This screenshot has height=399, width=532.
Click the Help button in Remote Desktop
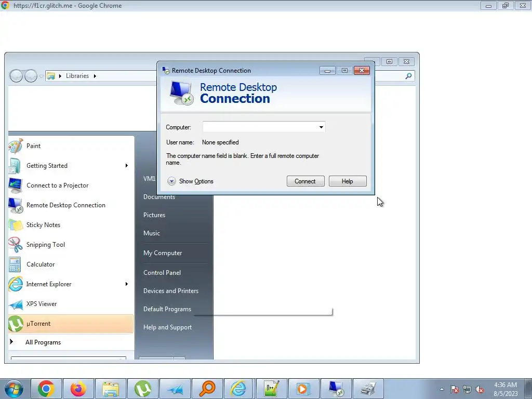tap(348, 181)
